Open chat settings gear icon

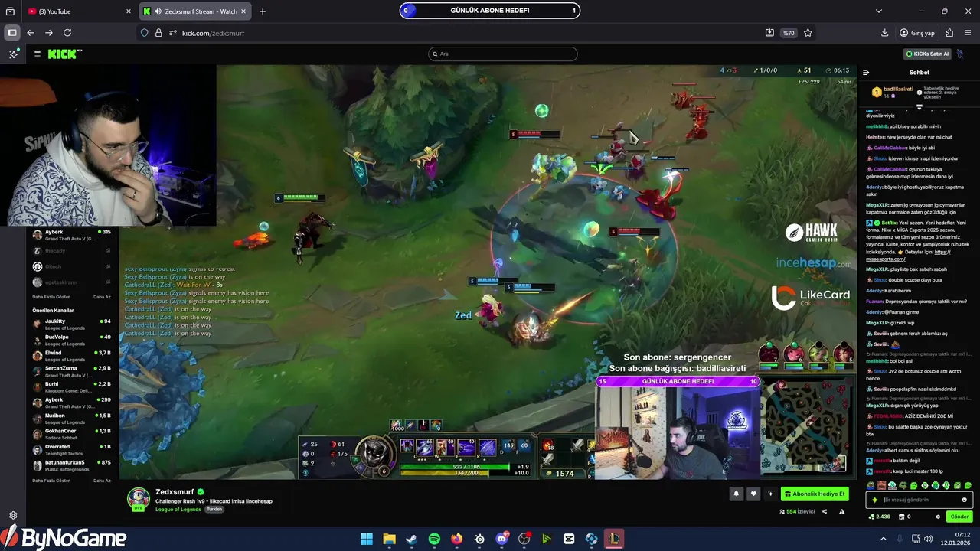(x=938, y=517)
